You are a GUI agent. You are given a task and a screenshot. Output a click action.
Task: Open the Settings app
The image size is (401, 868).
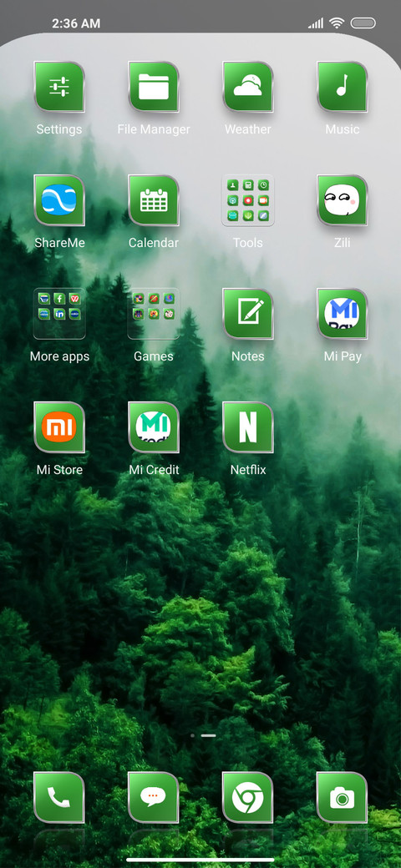point(59,87)
